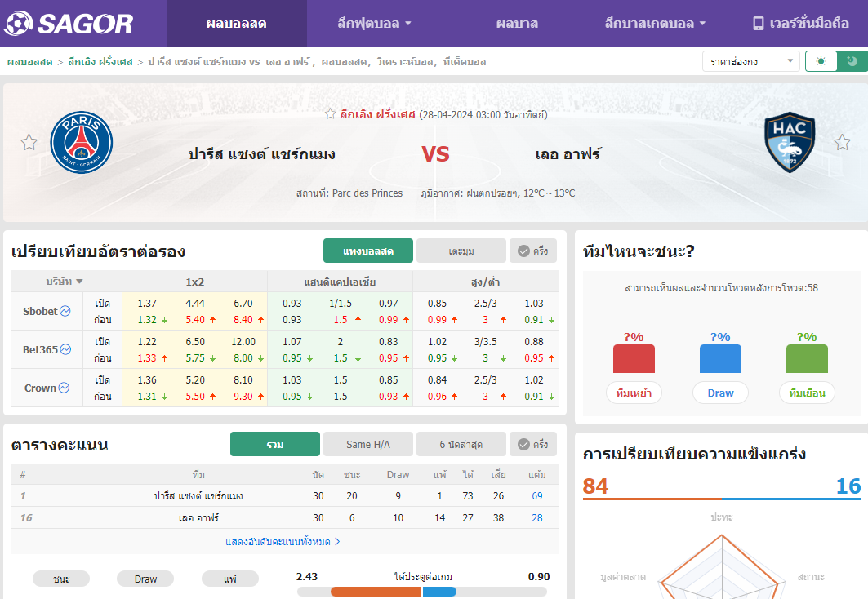
Task: Click ปารีส แซงต์ แชร์กแมง in standings row
Action: point(198,496)
